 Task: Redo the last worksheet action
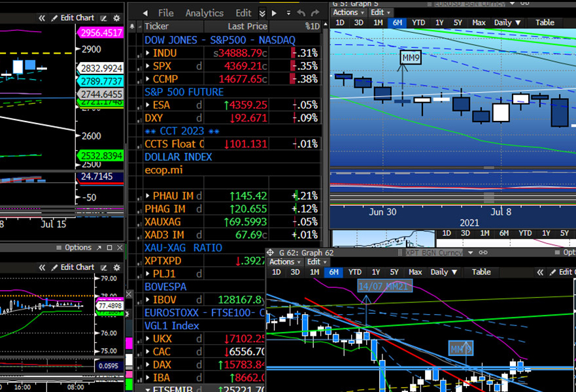coord(315,13)
